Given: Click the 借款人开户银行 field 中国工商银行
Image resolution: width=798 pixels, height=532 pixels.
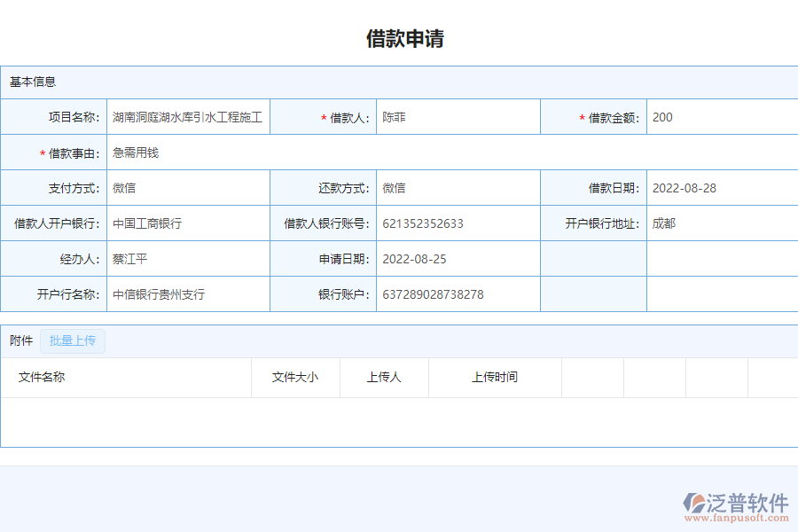Looking at the screenshot, I should click(186, 223).
